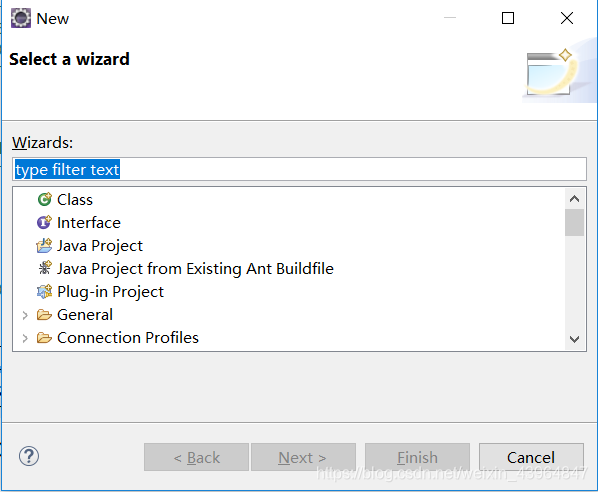Viewport: 598px width, 492px height.
Task: Select the Interface wizard entry
Action: [89, 223]
